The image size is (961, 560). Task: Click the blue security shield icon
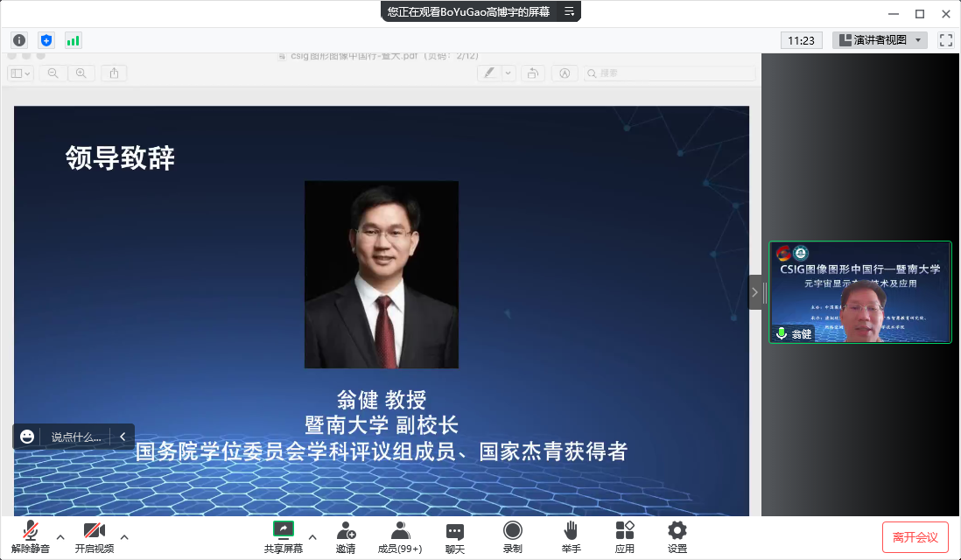coord(46,40)
